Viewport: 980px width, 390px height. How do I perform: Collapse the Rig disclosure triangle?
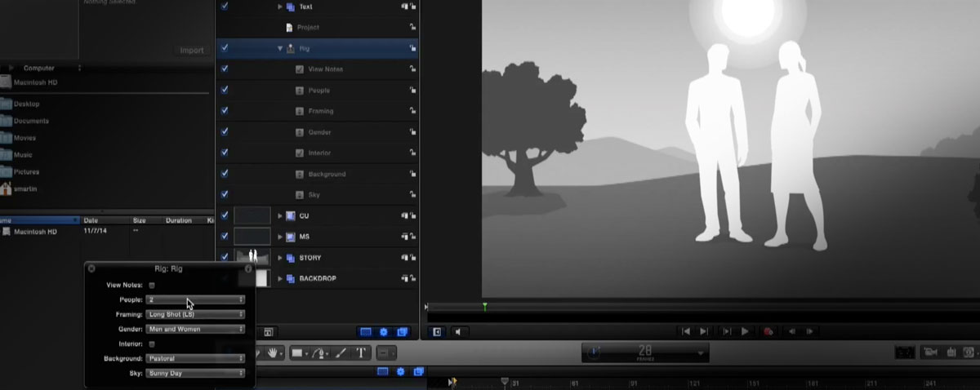coord(280,48)
